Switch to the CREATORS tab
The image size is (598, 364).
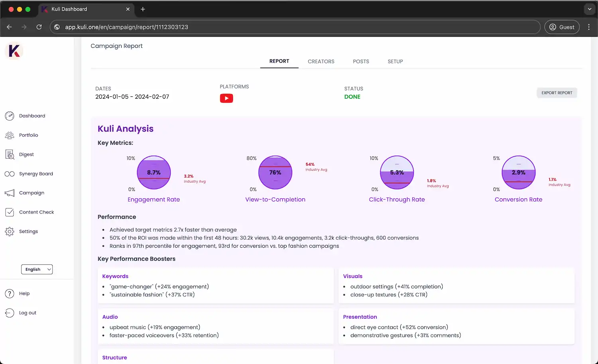coord(321,61)
